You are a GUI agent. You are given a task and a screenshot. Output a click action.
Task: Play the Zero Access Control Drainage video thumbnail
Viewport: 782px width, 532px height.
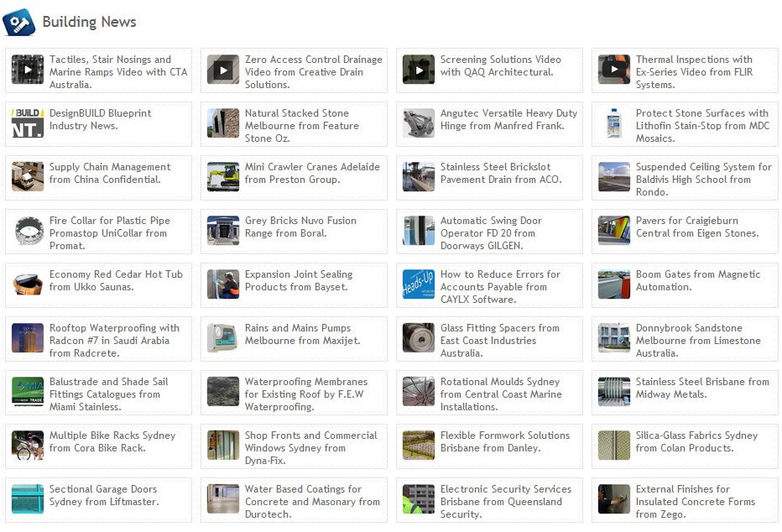(x=223, y=70)
